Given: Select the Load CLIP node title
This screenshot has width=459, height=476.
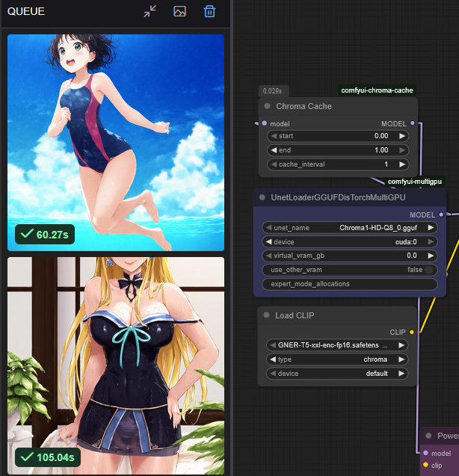Looking at the screenshot, I should pyautogui.click(x=295, y=315).
